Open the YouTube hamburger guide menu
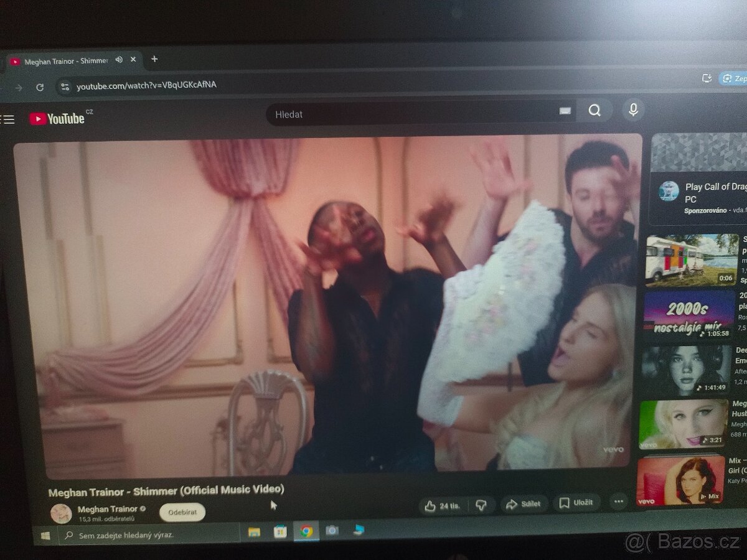Image resolution: width=747 pixels, height=560 pixels. (x=7, y=119)
